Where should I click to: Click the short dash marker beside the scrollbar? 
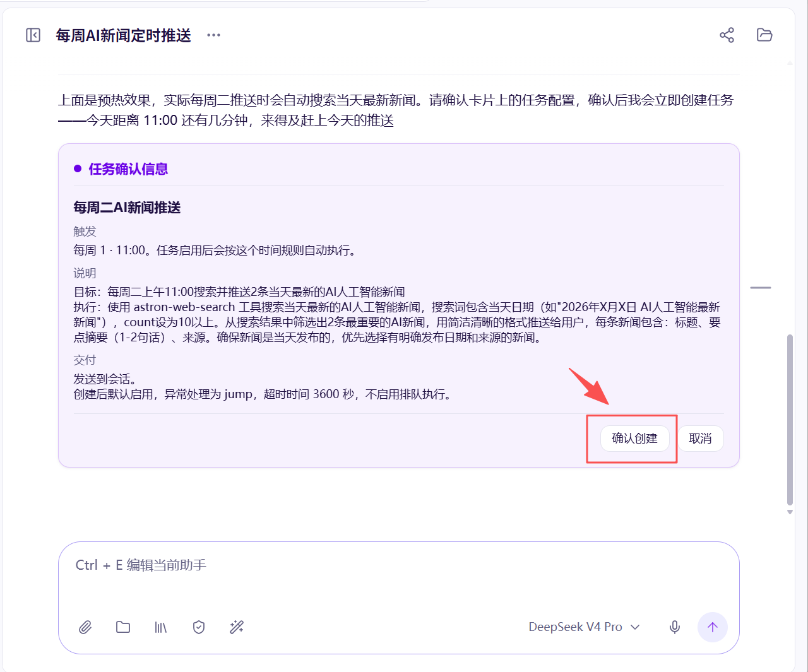coord(761,288)
